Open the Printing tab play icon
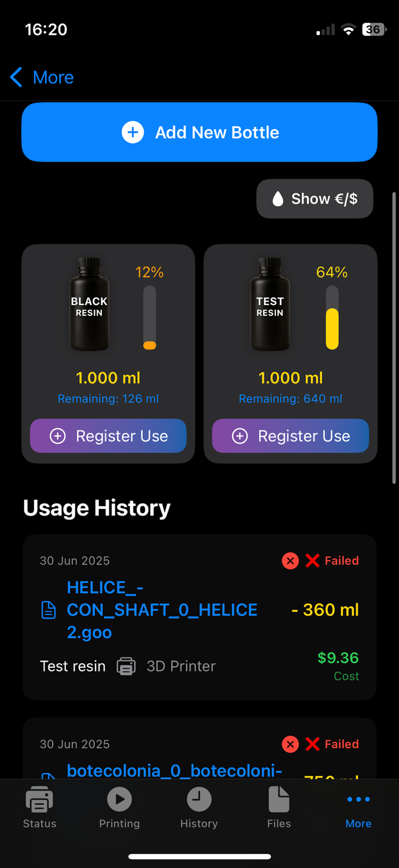 pyautogui.click(x=119, y=800)
